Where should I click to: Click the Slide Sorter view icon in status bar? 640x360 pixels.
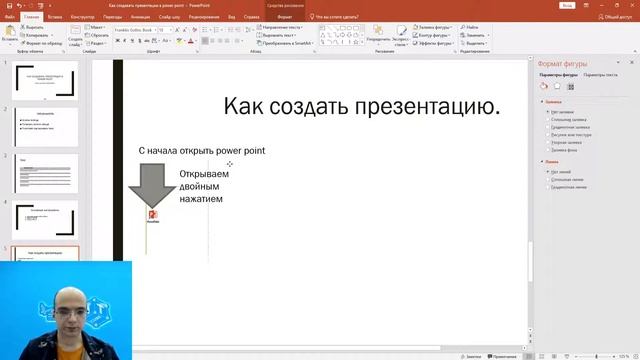point(542,356)
